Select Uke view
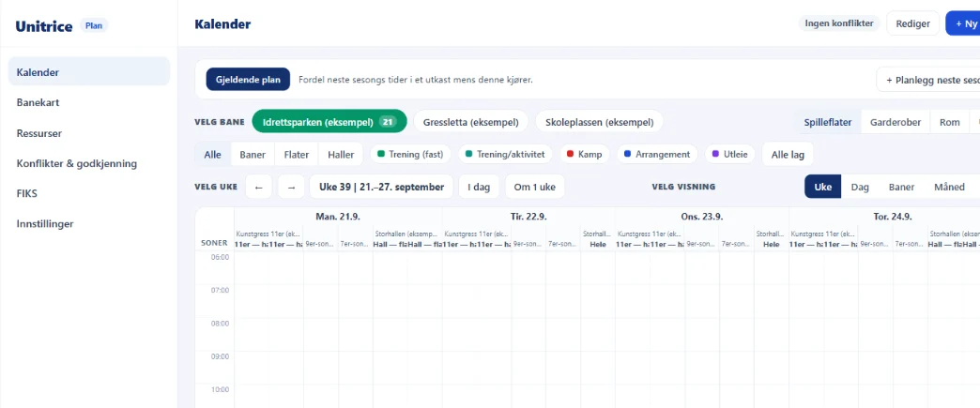Screen dimensions: 980x408 click(x=822, y=187)
